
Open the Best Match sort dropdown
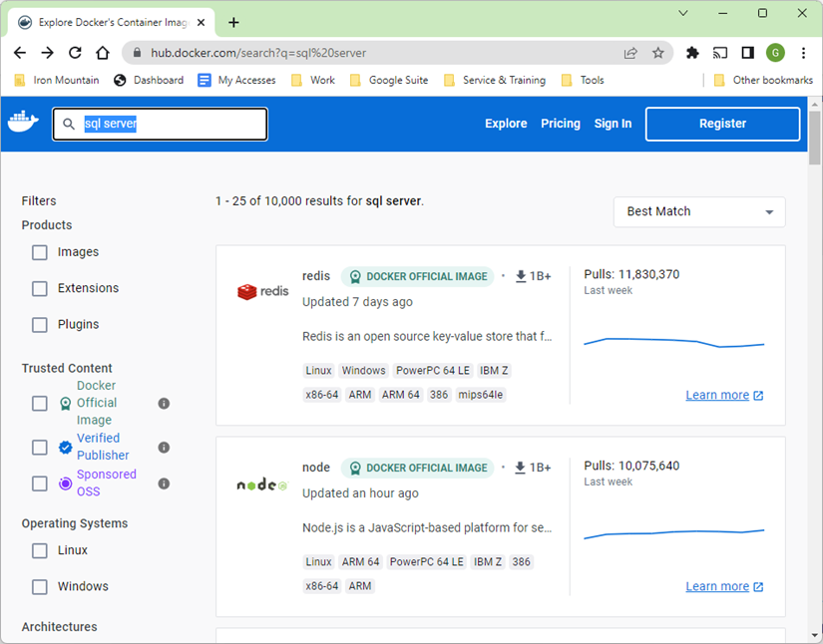698,211
